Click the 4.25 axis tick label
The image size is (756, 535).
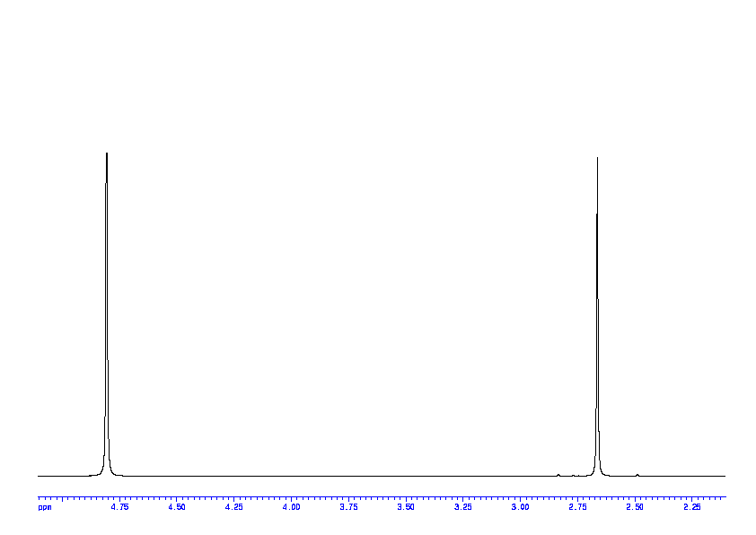click(233, 507)
